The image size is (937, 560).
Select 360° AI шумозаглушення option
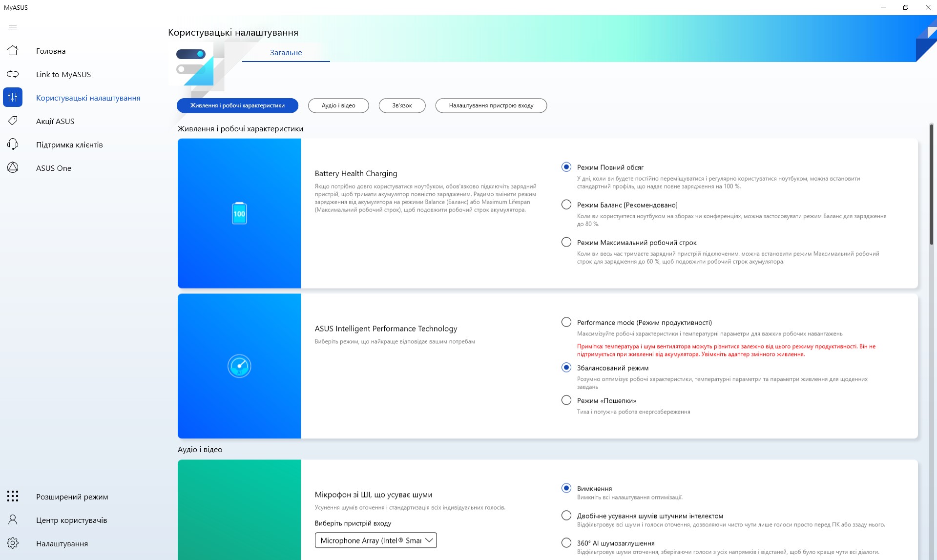click(x=566, y=543)
